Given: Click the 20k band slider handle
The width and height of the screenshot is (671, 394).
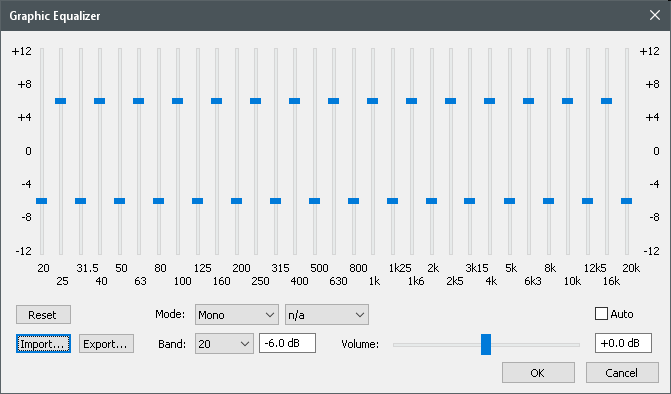Looking at the screenshot, I should 626,201.
